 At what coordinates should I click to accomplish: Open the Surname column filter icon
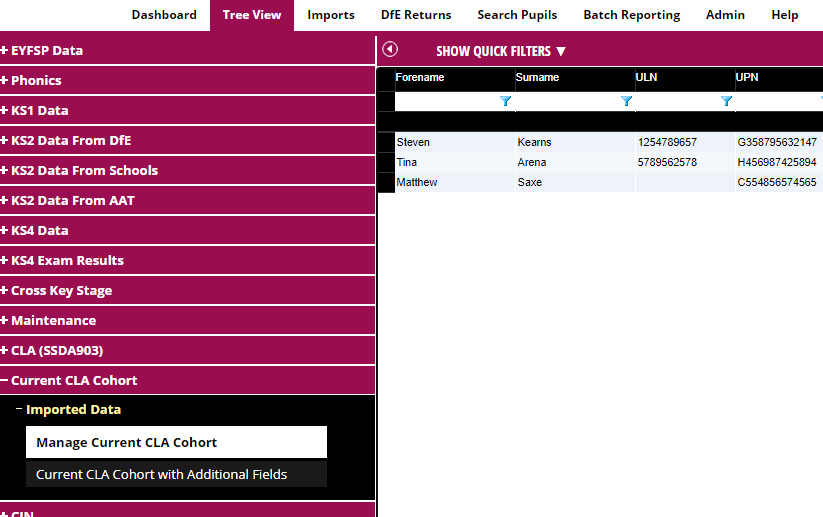626,101
